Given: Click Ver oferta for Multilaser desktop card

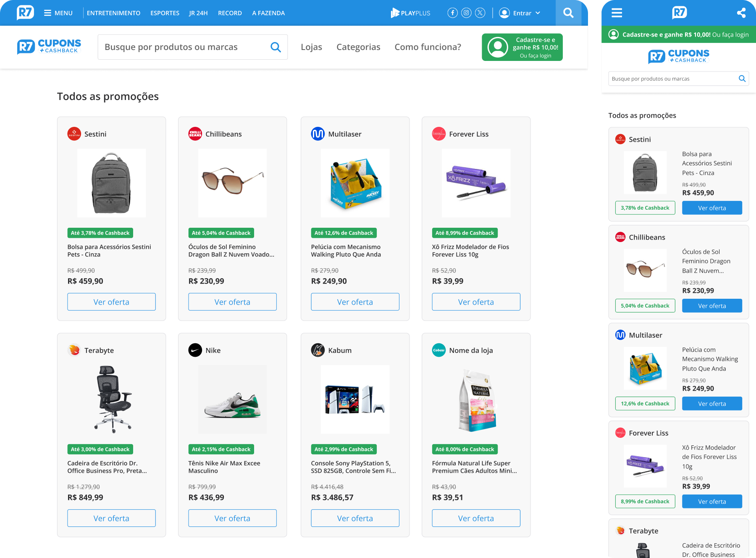Looking at the screenshot, I should point(355,302).
